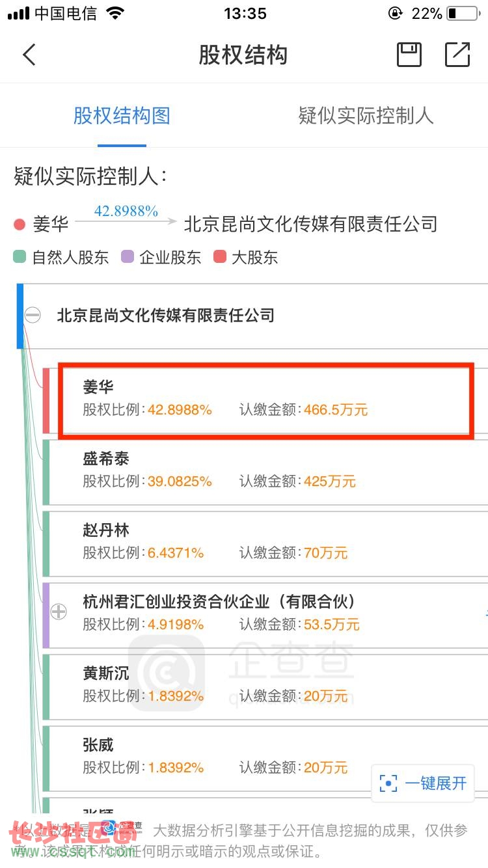Tap the purple 企业股东 legend swatch

pos(128,257)
